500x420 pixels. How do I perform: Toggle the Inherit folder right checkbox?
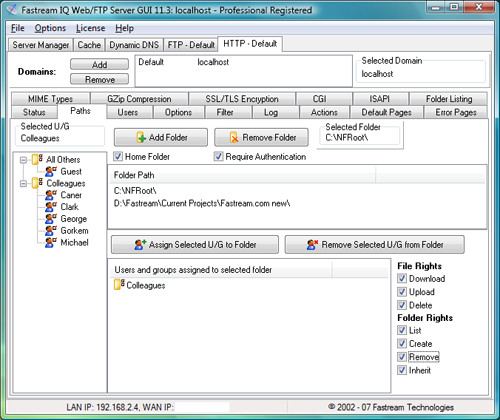pos(402,370)
